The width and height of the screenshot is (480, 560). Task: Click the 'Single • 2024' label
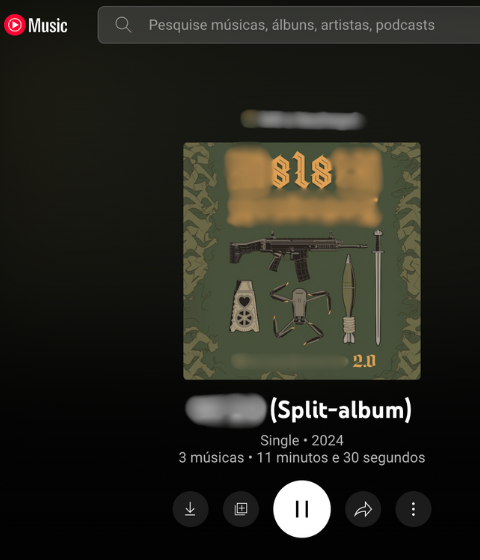[302, 440]
